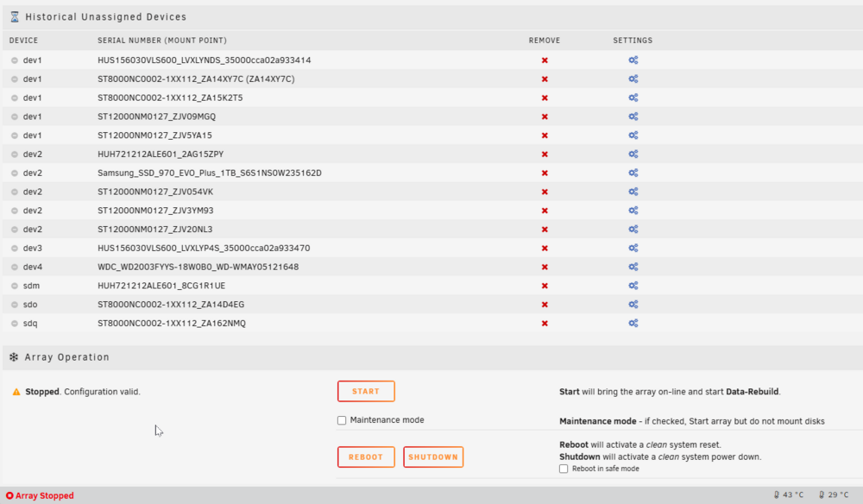Screen dimensions: 863x504
Task: Remove HUH721212ALE601_2AG15ZPY device
Action: pos(545,154)
